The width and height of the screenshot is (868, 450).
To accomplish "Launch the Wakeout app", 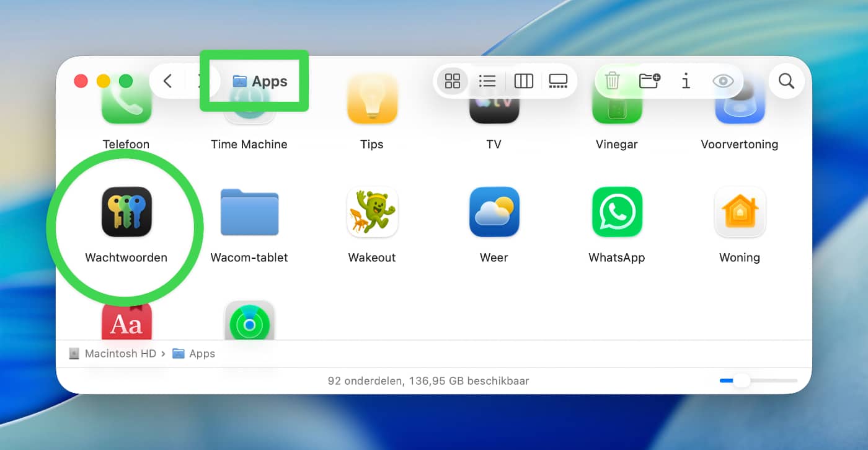I will click(x=372, y=212).
